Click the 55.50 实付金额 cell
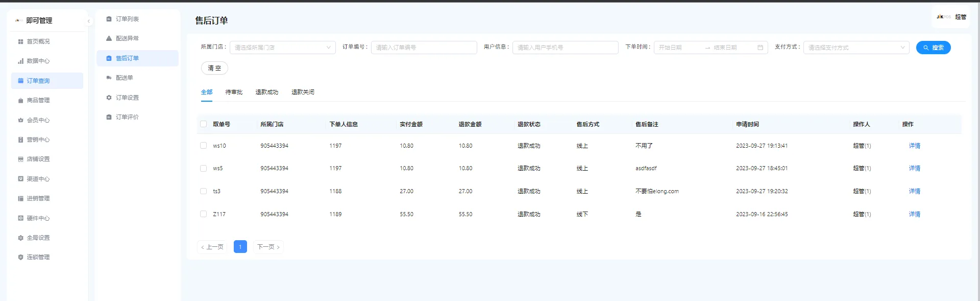This screenshot has height=301, width=980. pos(407,214)
